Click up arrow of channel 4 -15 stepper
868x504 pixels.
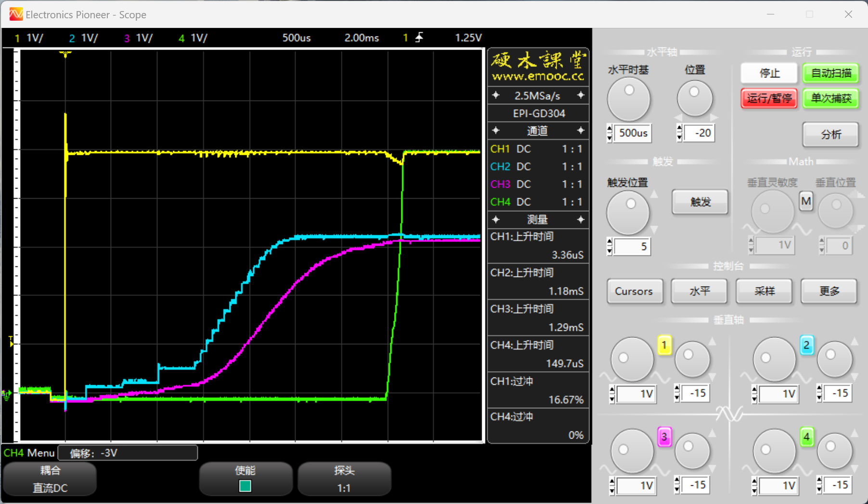(819, 480)
